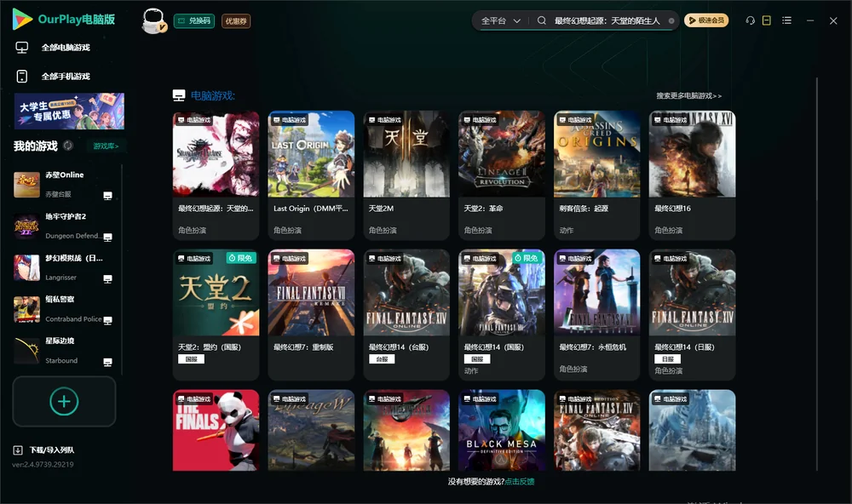852x504 pixels.
Task: Click PC icon beside Langrisser
Action: click(x=107, y=278)
